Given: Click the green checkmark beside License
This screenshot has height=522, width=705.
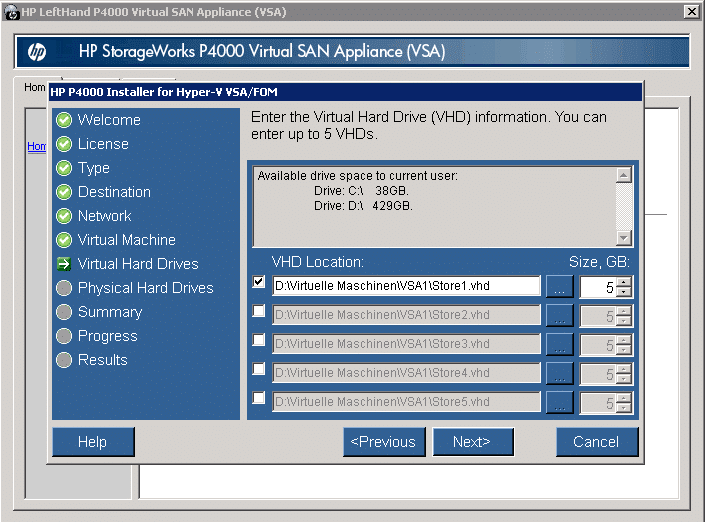Looking at the screenshot, I should pyautogui.click(x=64, y=144).
